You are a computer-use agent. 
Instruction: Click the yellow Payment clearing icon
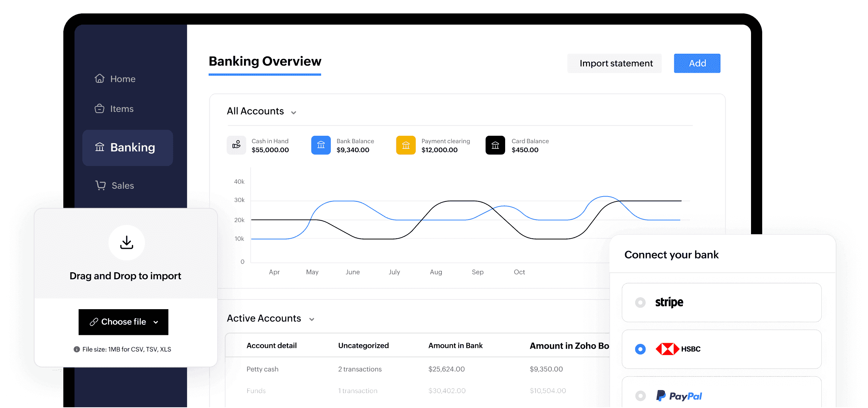[x=405, y=145]
